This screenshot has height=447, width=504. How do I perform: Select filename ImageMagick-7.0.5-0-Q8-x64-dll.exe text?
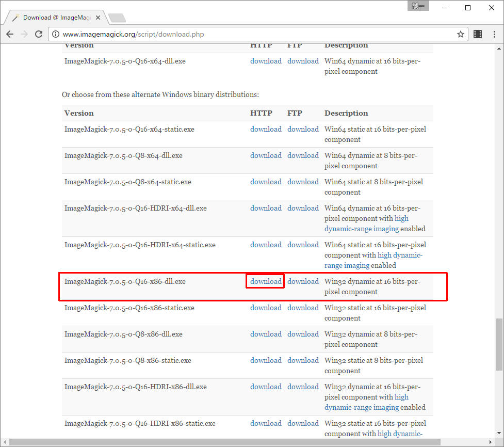pos(123,156)
